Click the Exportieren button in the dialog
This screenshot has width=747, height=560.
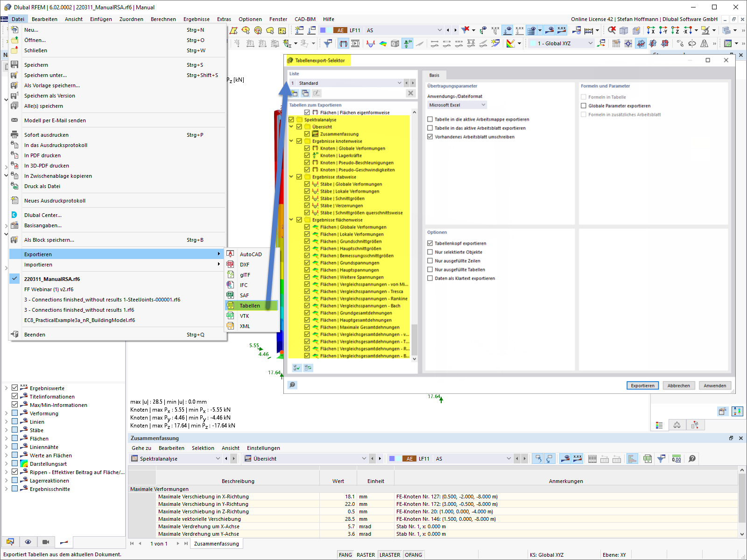642,385
